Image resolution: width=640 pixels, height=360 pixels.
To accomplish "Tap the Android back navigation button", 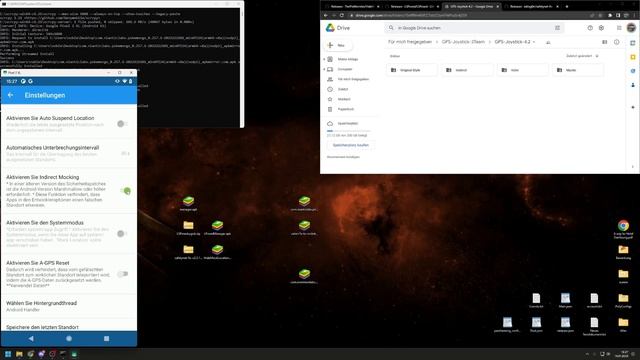I will 31,338.
